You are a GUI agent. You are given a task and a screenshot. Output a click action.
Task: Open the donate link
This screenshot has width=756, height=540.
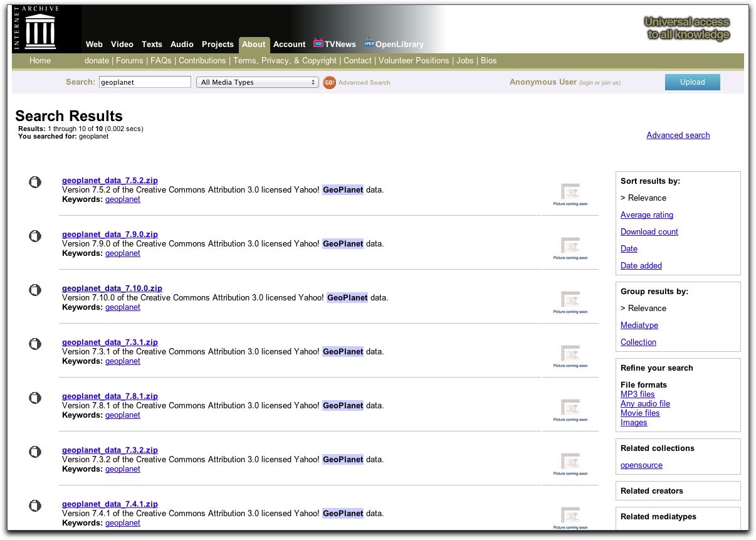pyautogui.click(x=97, y=61)
